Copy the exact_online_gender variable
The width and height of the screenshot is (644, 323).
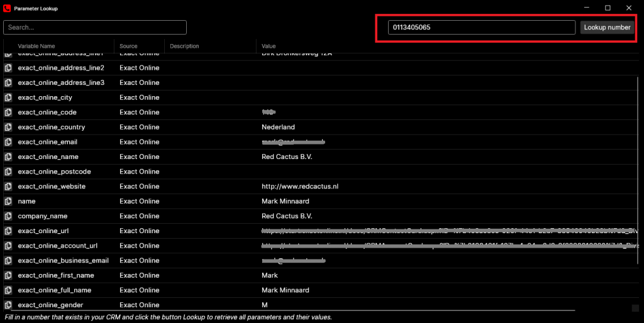point(8,305)
